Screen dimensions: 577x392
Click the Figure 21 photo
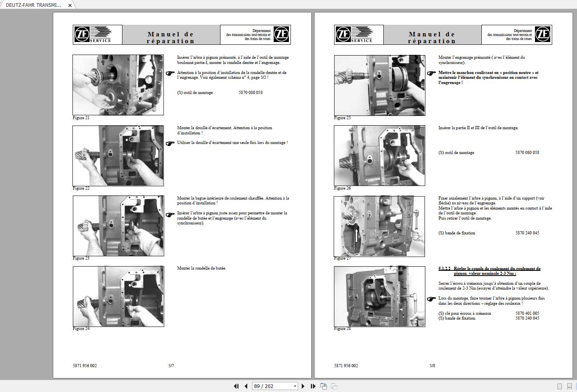coord(118,85)
